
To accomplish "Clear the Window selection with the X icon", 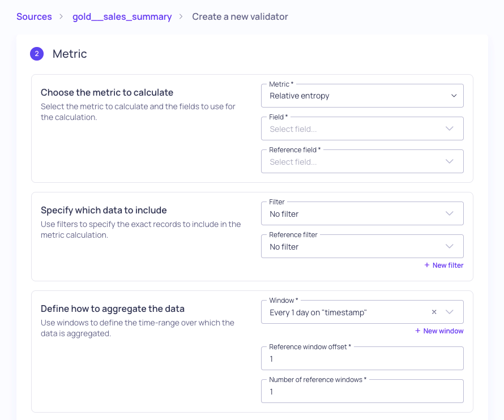I will coord(434,312).
